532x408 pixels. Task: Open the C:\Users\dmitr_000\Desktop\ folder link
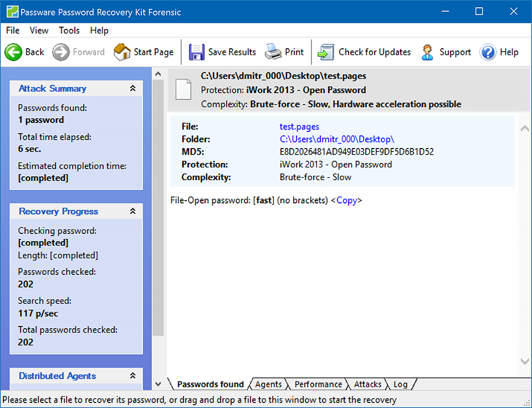337,139
